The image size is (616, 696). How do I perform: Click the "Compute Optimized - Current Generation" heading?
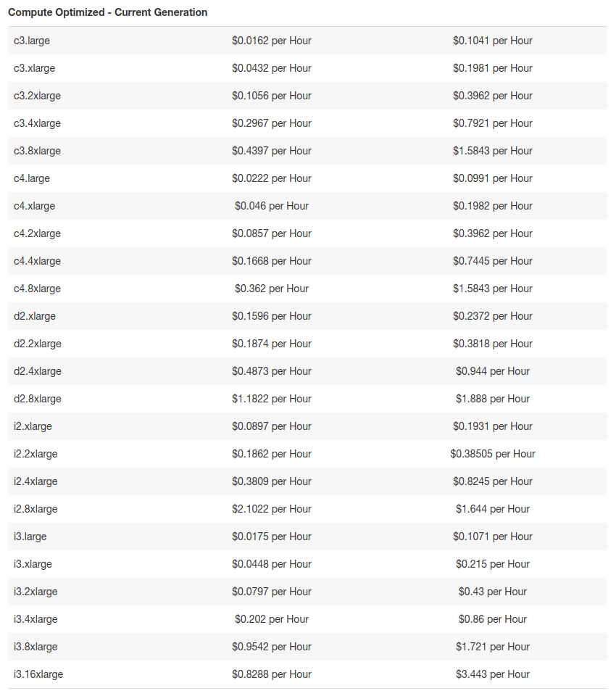click(x=107, y=12)
